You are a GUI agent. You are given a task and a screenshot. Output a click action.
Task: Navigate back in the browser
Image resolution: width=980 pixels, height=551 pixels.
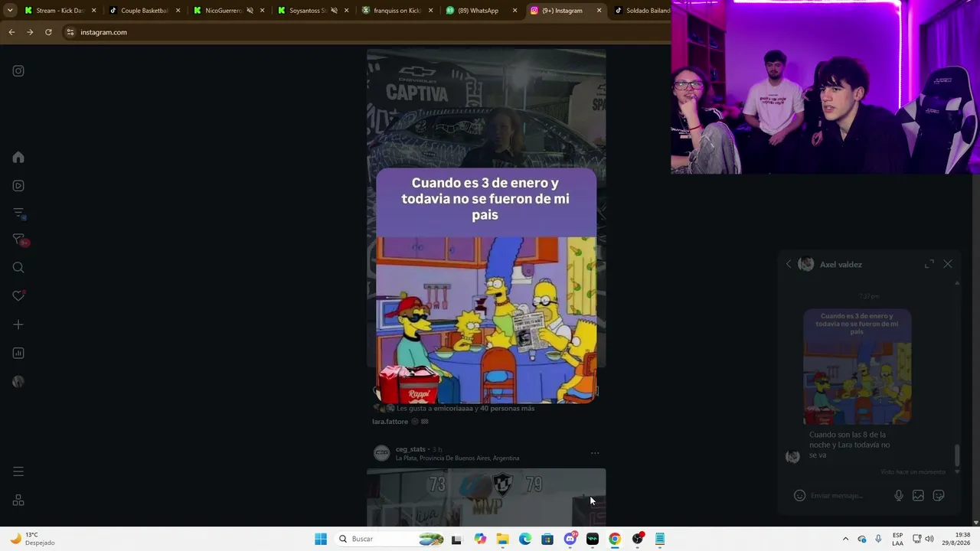[11, 32]
